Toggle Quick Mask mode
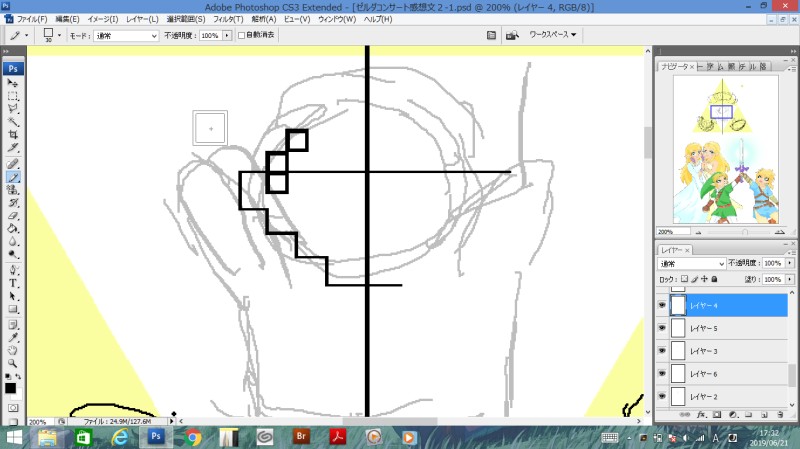800x449 pixels. click(x=13, y=408)
